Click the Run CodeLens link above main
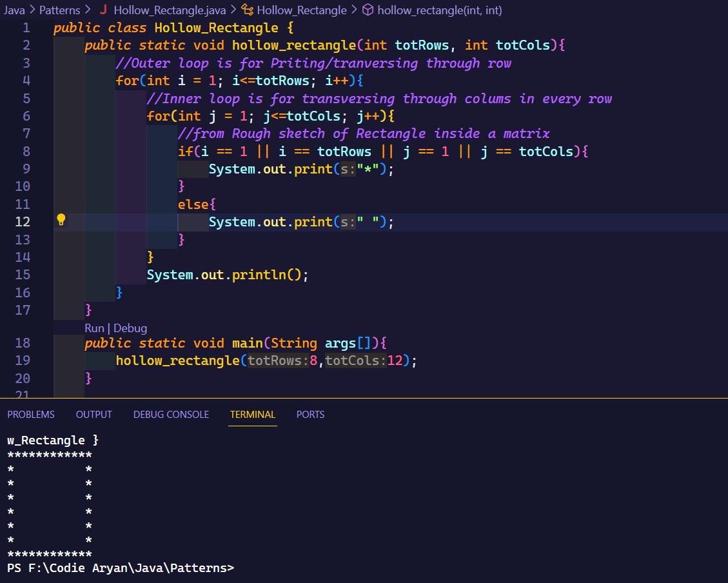The height and width of the screenshot is (583, 728). coord(94,328)
